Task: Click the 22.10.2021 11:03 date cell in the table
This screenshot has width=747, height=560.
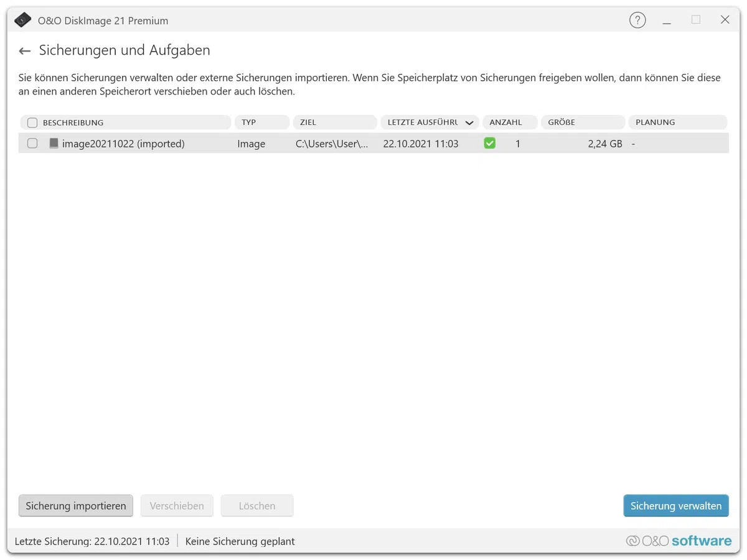Action: (x=421, y=144)
